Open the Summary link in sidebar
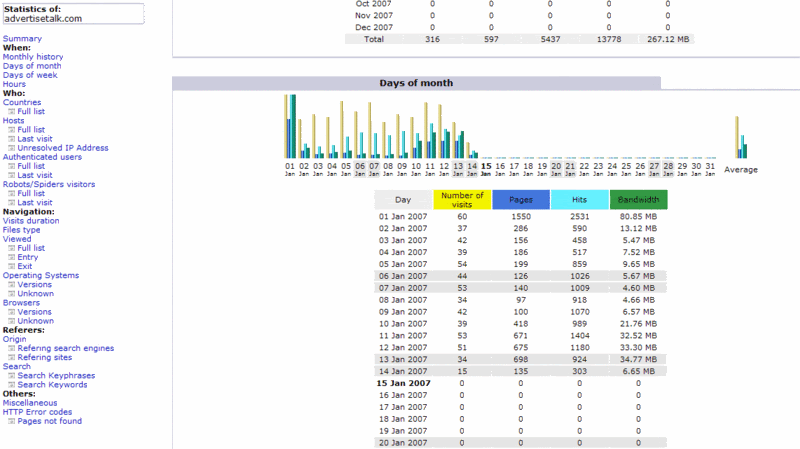The height and width of the screenshot is (449, 800). click(x=22, y=39)
